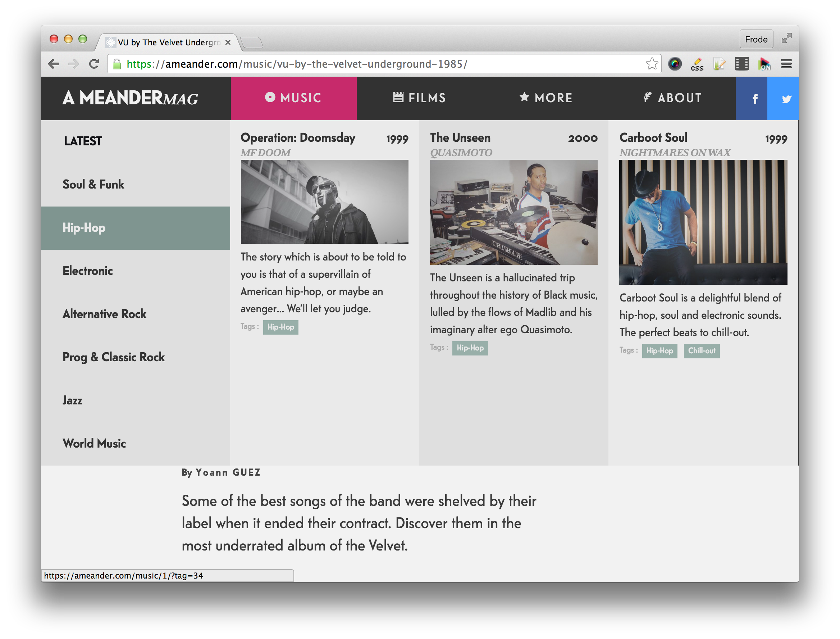Close the VU by The Velvet tab
840x639 pixels.
[x=228, y=42]
